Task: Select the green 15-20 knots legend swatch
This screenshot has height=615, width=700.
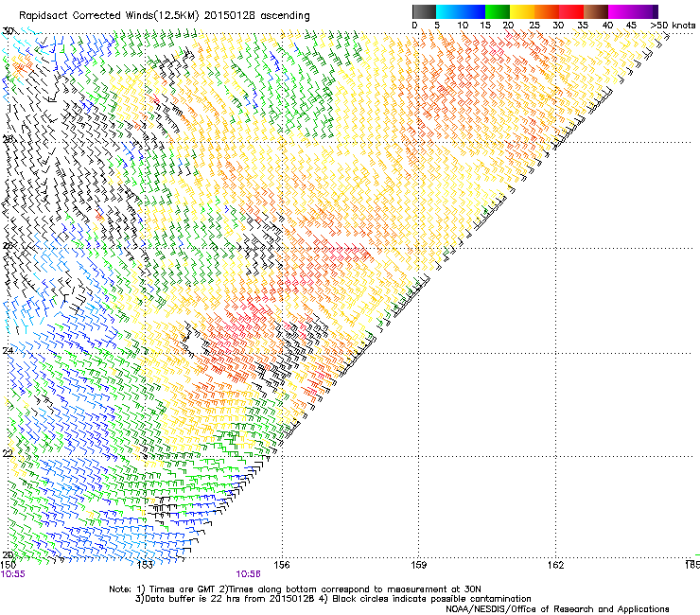Action: tap(498, 11)
